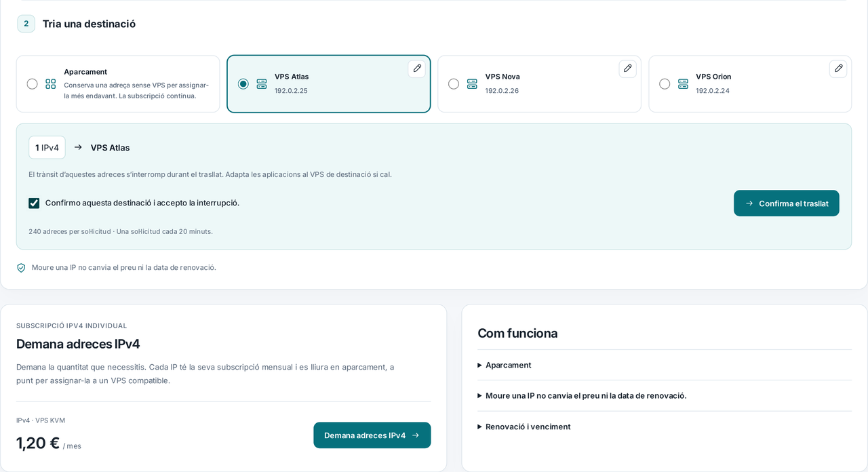The image size is (868, 472).
Task: Select the VPS Atlas radio button
Action: 243,84
